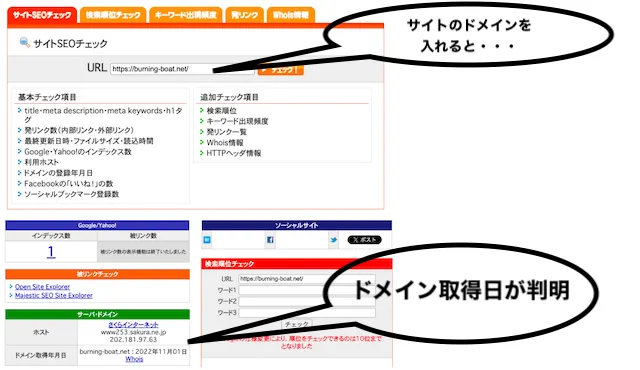Click the Facebookの「いいね!」の数 item
This screenshot has width=640, height=370.
[x=69, y=184]
